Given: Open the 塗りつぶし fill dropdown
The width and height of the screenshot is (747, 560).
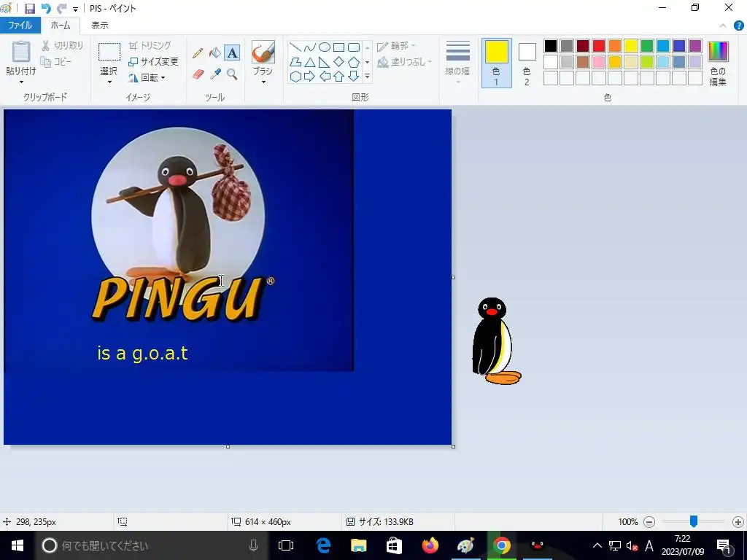Looking at the screenshot, I should (x=405, y=61).
